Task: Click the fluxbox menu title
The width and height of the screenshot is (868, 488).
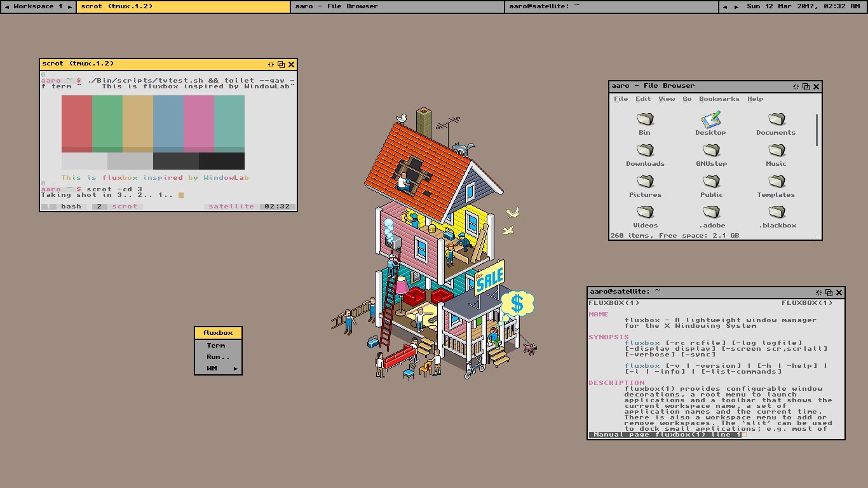Action: click(x=218, y=333)
